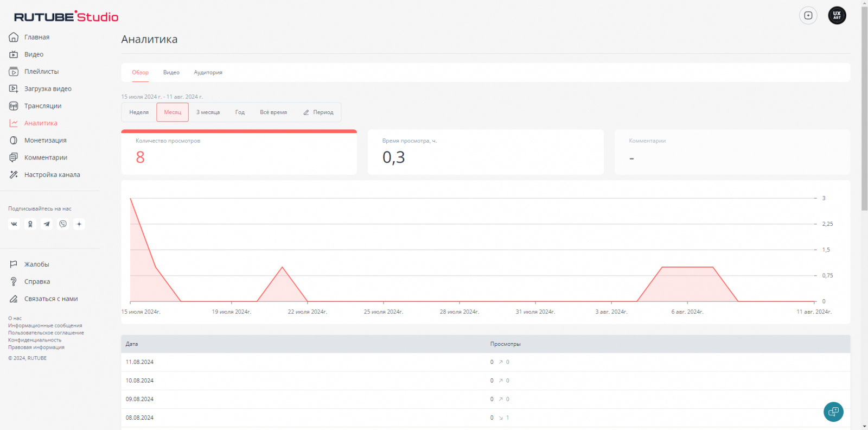This screenshot has width=868, height=430.
Task: Select the Неделя period filter
Action: [139, 112]
